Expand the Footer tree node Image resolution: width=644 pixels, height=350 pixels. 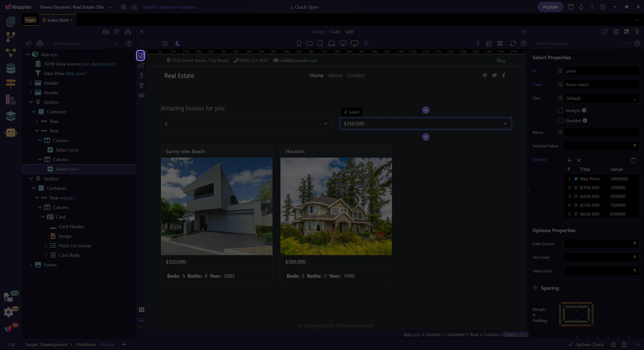click(x=31, y=265)
